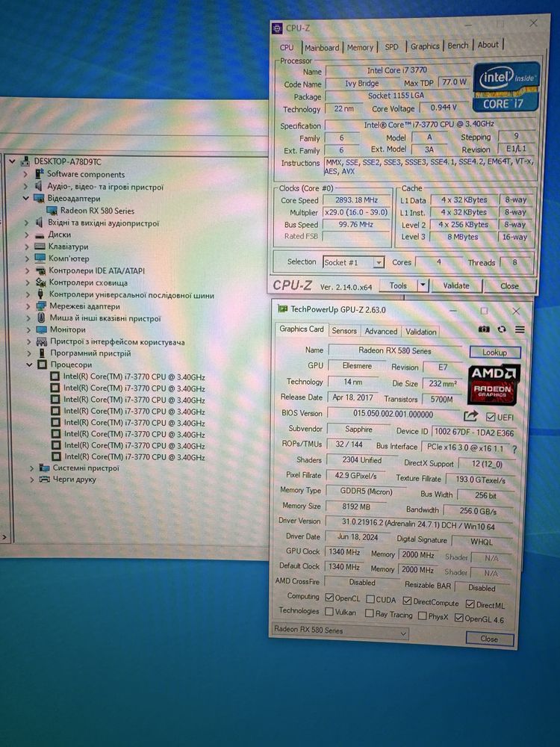Switch to the Sensors tab in GPU-Z
Viewport: 560px width, 747px height.
pyautogui.click(x=343, y=331)
